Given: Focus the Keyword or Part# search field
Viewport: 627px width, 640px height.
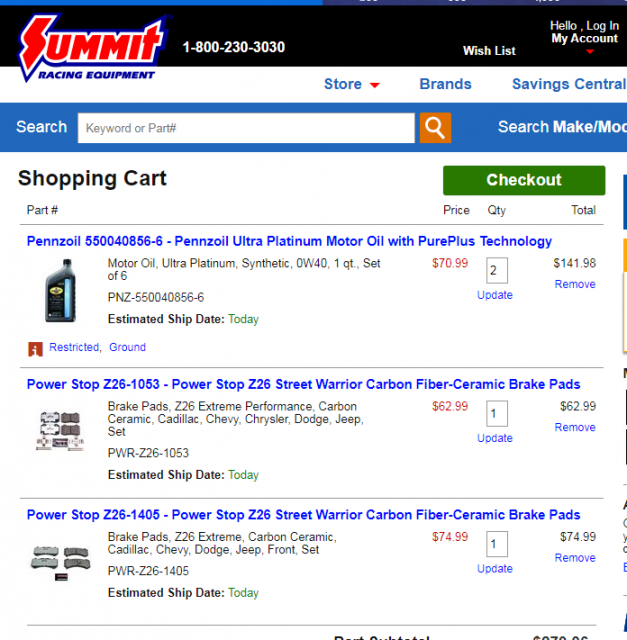Looking at the screenshot, I should point(246,128).
